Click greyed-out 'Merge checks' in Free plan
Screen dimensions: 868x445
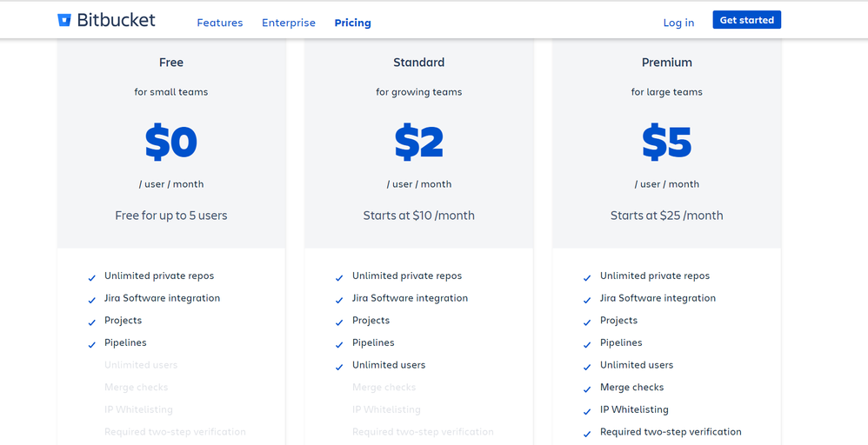point(137,387)
